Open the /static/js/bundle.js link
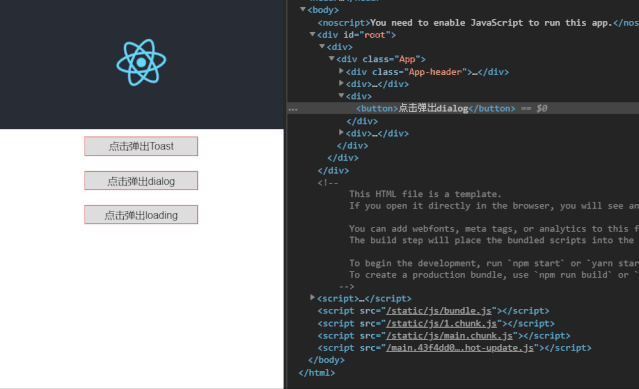639x389 pixels. [x=439, y=311]
